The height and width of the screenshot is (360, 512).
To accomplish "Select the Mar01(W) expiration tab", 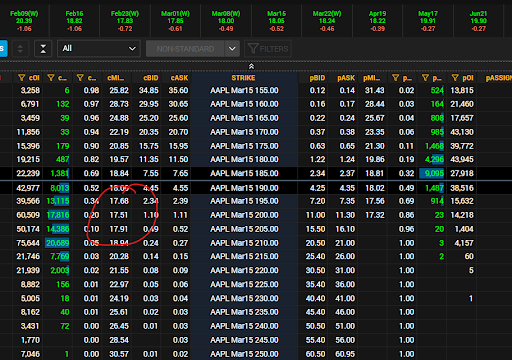I will tap(175, 21).
